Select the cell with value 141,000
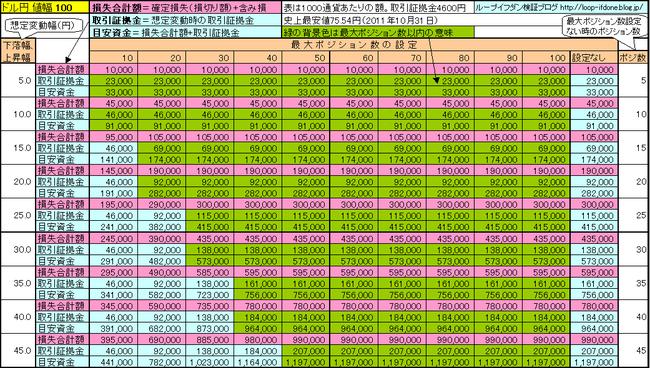This screenshot has width=650, height=368. point(114,159)
